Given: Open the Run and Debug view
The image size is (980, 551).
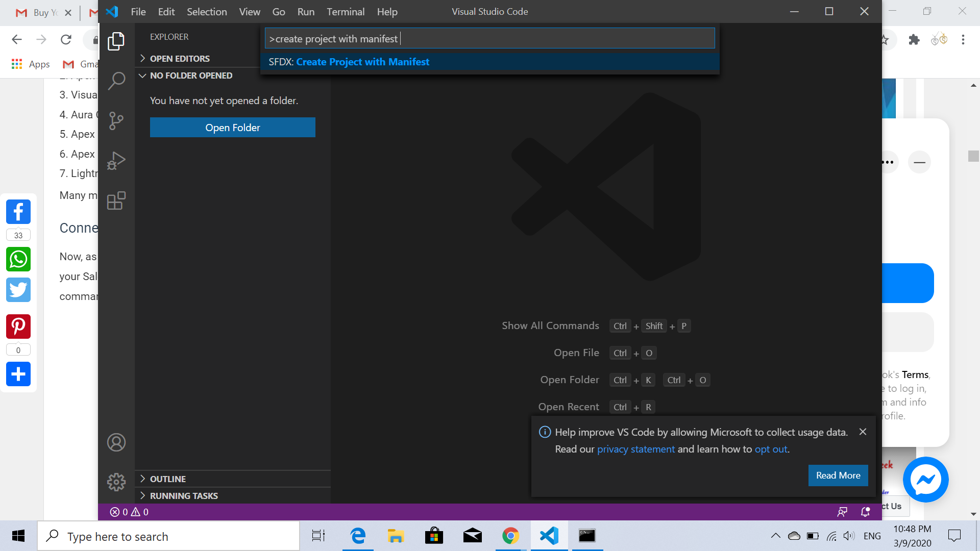Looking at the screenshot, I should pos(116,161).
